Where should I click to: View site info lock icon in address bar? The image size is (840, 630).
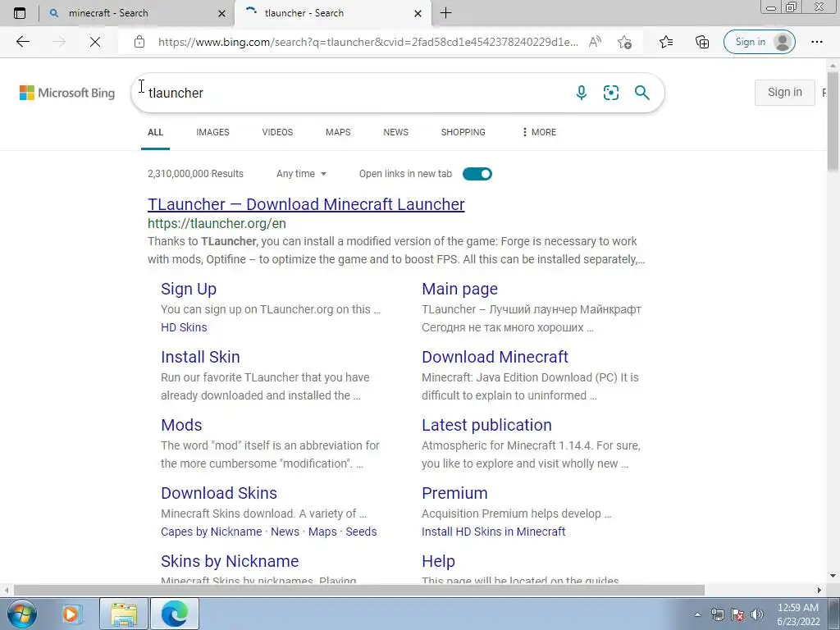[x=139, y=42]
